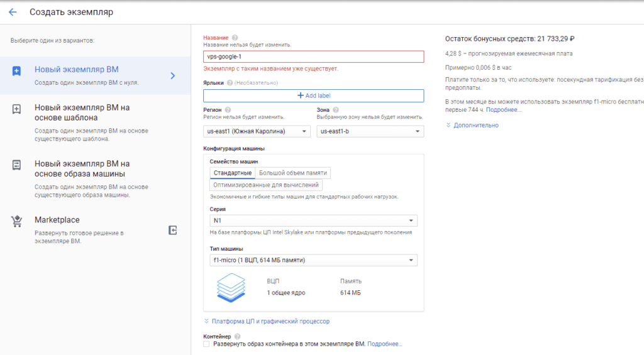
Task: Open the Тип машины f1-micro dropdown
Action: [x=313, y=260]
